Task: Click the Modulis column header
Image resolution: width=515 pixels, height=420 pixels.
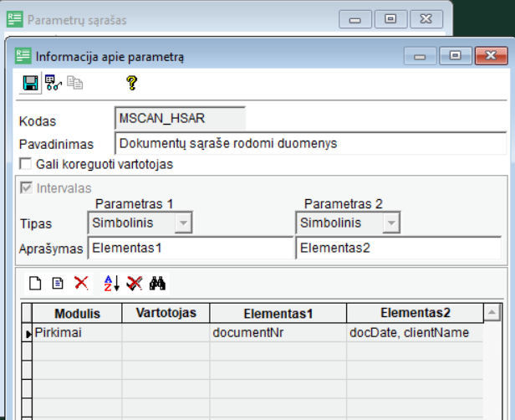Action: 77,313
